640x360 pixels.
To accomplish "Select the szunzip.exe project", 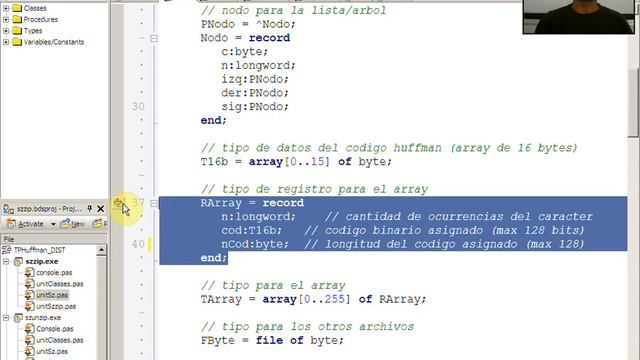I will tap(43, 318).
